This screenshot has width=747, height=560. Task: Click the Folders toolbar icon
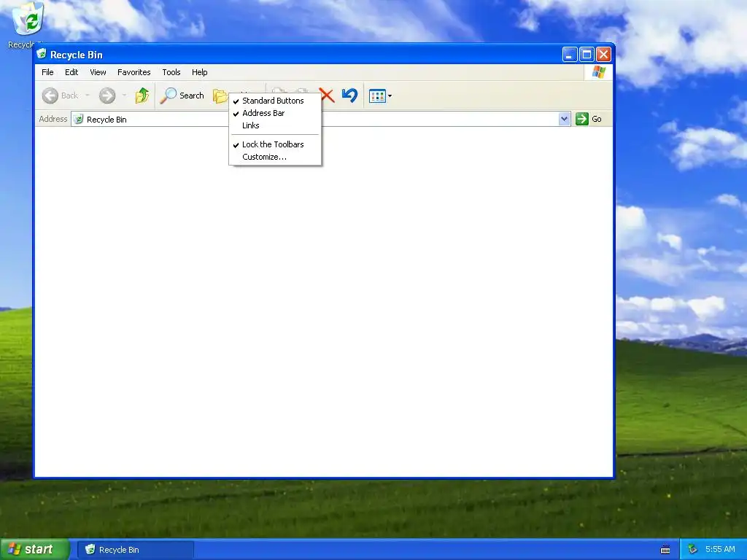click(x=220, y=96)
